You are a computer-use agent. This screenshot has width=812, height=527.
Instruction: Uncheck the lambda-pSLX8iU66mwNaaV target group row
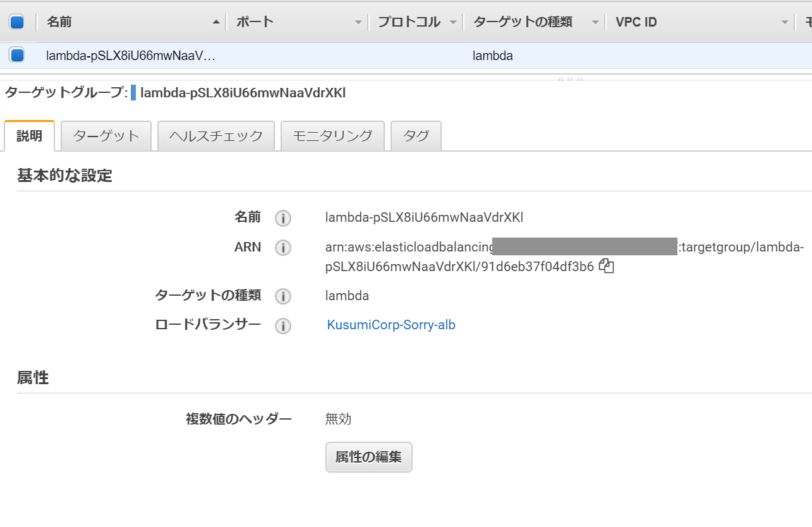(16, 55)
